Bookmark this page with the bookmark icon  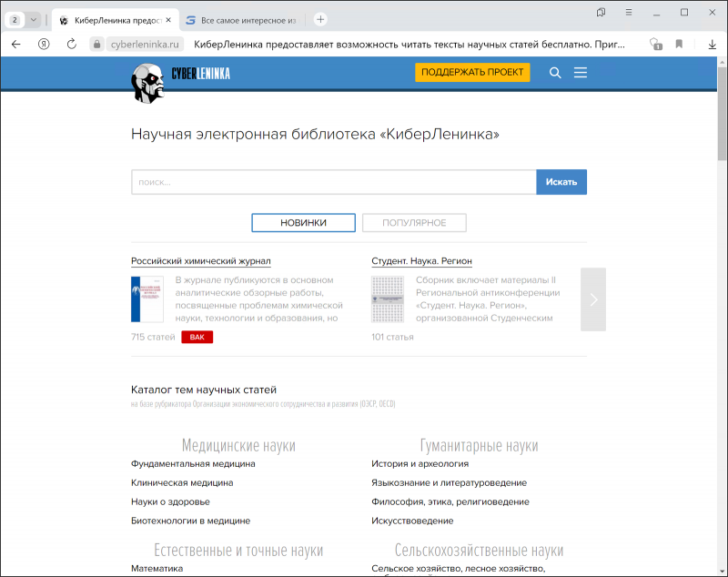tap(679, 44)
